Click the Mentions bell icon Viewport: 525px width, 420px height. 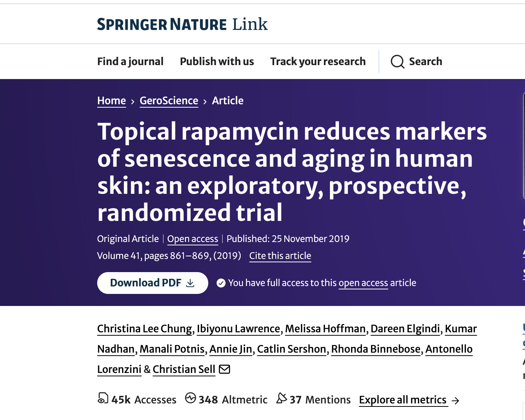(x=282, y=398)
